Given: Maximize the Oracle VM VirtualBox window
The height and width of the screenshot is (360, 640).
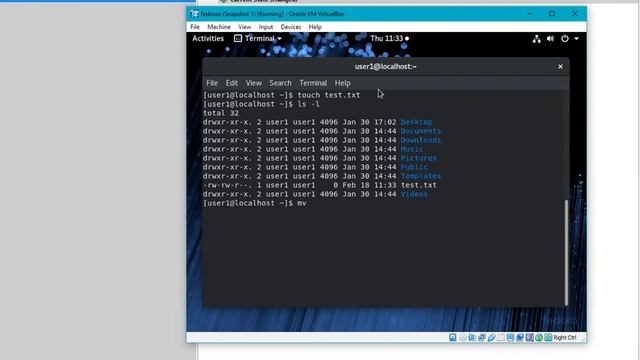Looking at the screenshot, I should (552, 14).
